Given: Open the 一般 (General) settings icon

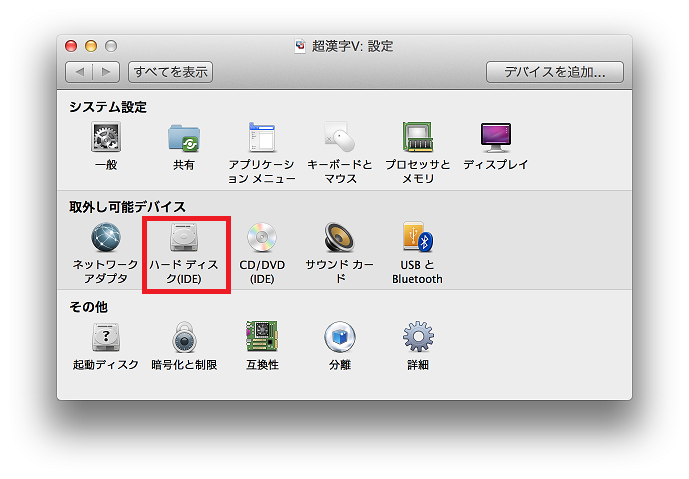Looking at the screenshot, I should 106,139.
